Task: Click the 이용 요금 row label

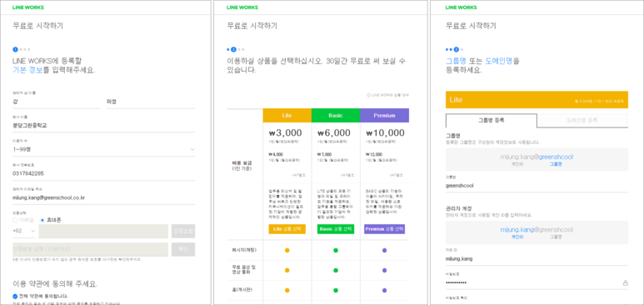Action: point(242,162)
